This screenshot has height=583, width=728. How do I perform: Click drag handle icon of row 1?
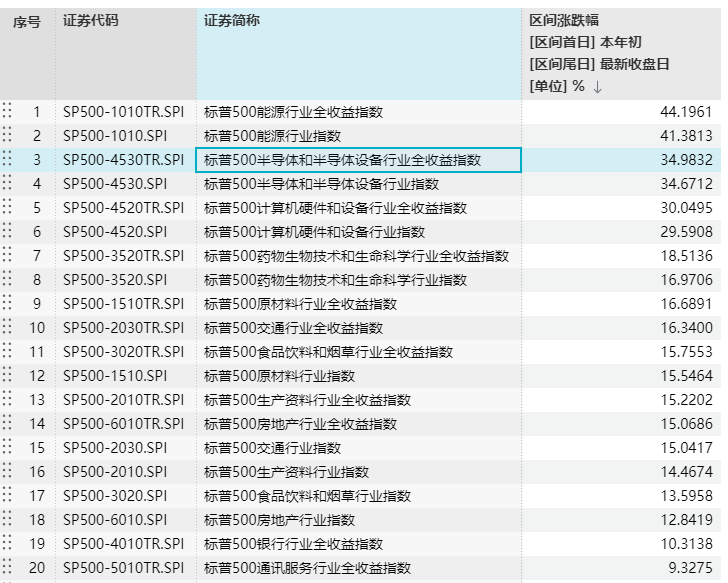(7, 111)
